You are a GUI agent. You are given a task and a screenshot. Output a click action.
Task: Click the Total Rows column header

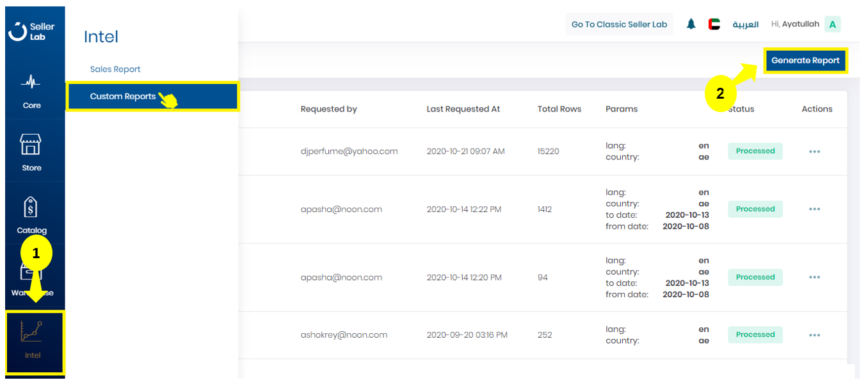pos(559,109)
